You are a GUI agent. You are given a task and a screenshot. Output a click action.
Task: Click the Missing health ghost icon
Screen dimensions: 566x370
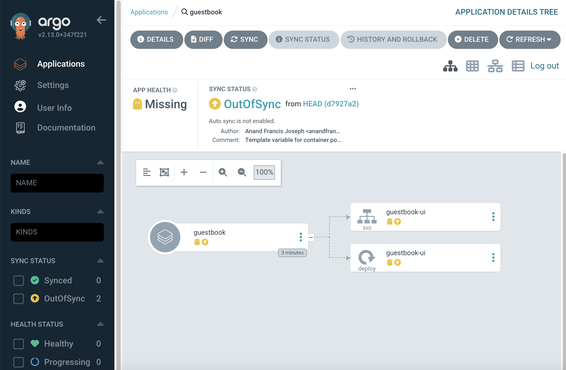click(137, 104)
